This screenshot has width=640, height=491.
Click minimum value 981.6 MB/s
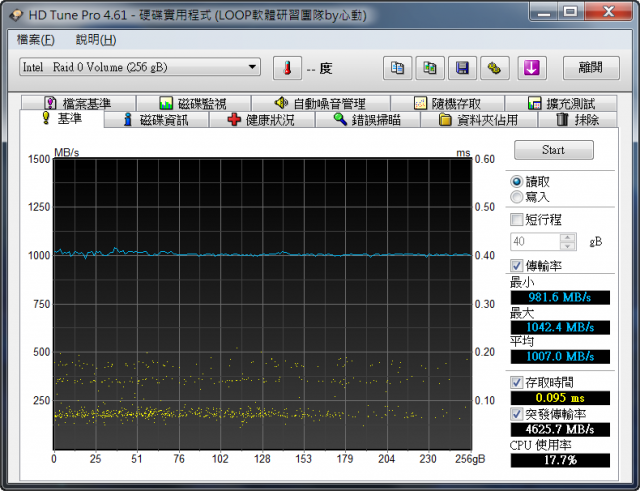click(560, 298)
